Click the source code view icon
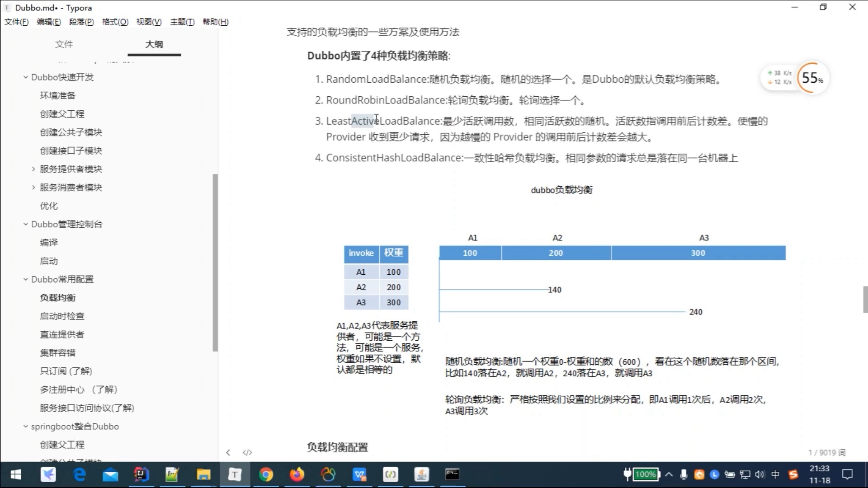This screenshot has width=868, height=488. click(247, 452)
